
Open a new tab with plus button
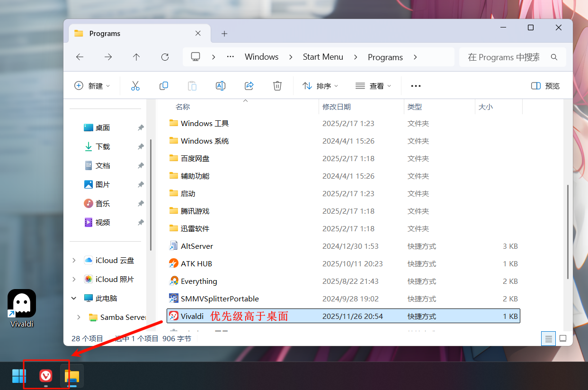[224, 34]
